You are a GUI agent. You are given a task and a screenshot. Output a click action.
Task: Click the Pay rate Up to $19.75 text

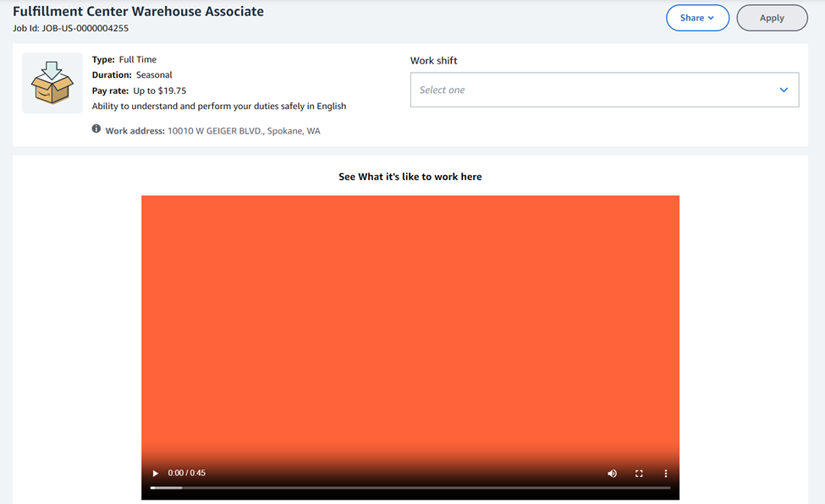click(x=140, y=90)
